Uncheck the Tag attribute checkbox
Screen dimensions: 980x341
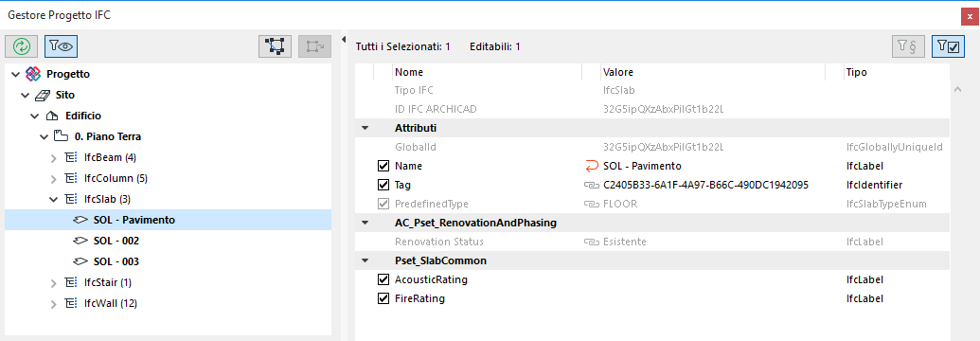tap(383, 186)
